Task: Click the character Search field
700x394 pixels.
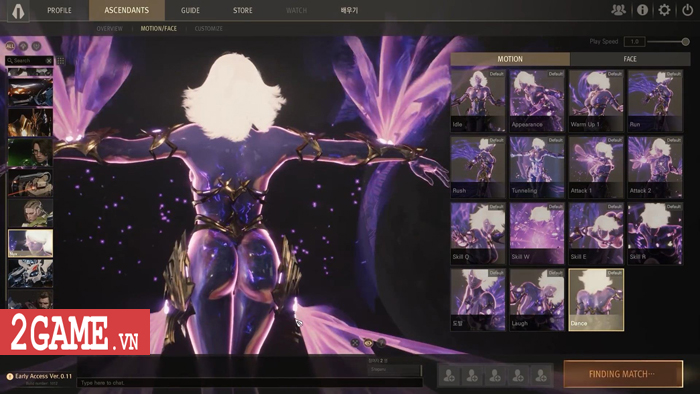Action: pos(29,60)
